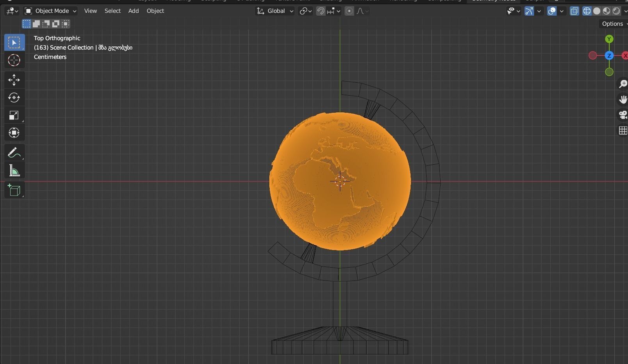Open the Select menu
Screen dimensions: 628x364
112,11
